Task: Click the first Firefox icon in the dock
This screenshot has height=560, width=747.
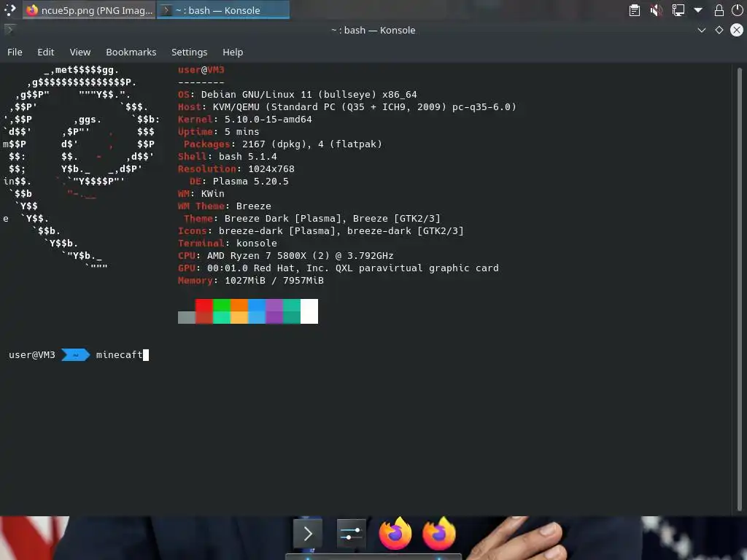Action: [x=395, y=534]
